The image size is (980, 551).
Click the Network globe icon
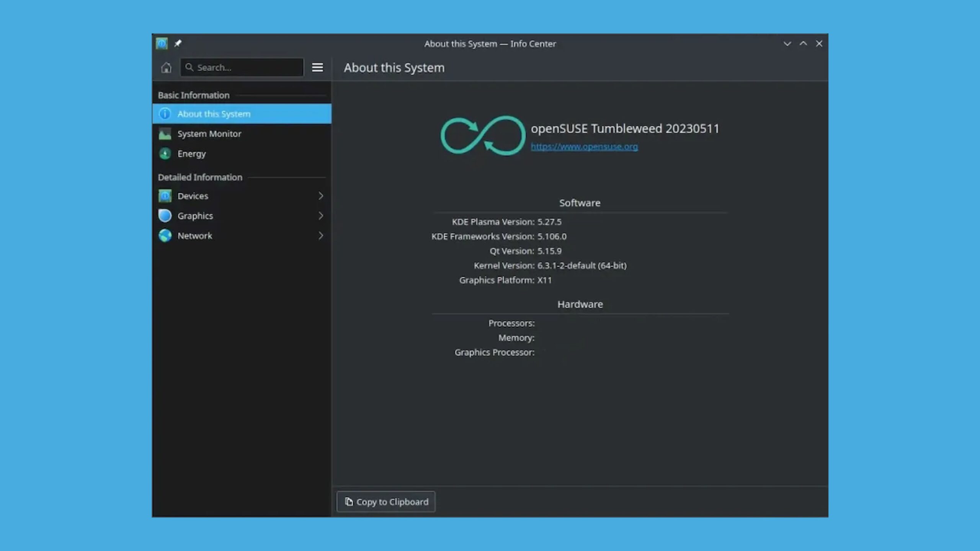tap(165, 236)
